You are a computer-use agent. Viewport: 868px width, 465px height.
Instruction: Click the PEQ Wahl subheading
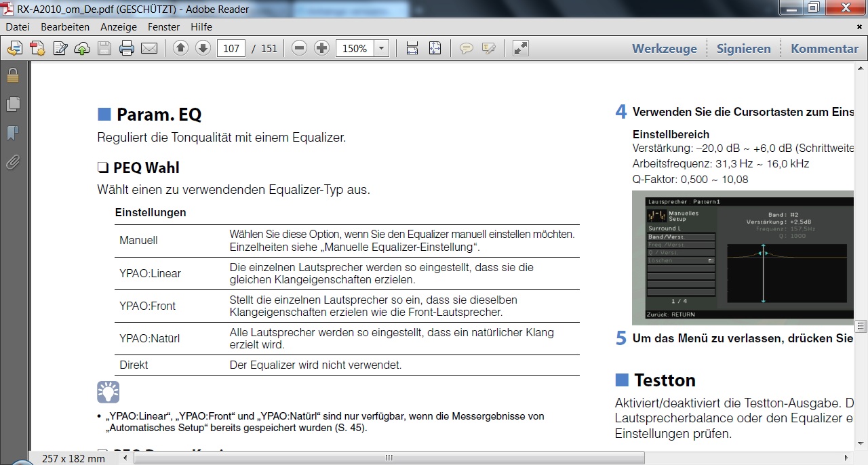point(146,167)
